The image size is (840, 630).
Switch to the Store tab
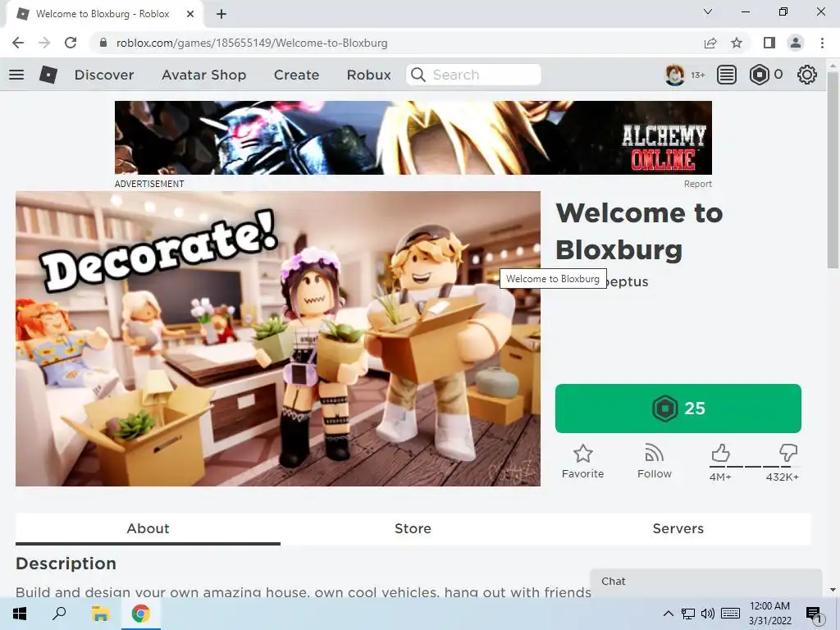pos(413,529)
